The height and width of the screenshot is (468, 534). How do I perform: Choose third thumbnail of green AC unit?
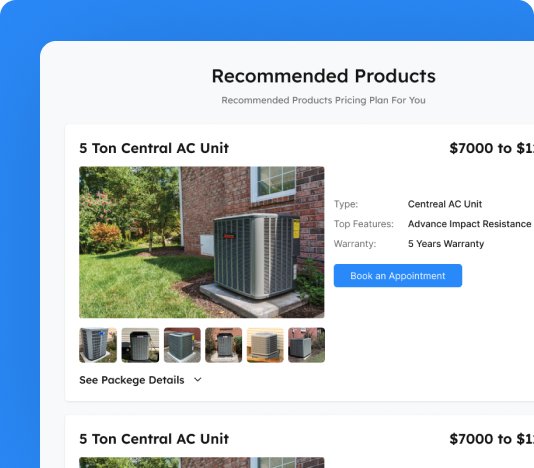pos(182,345)
